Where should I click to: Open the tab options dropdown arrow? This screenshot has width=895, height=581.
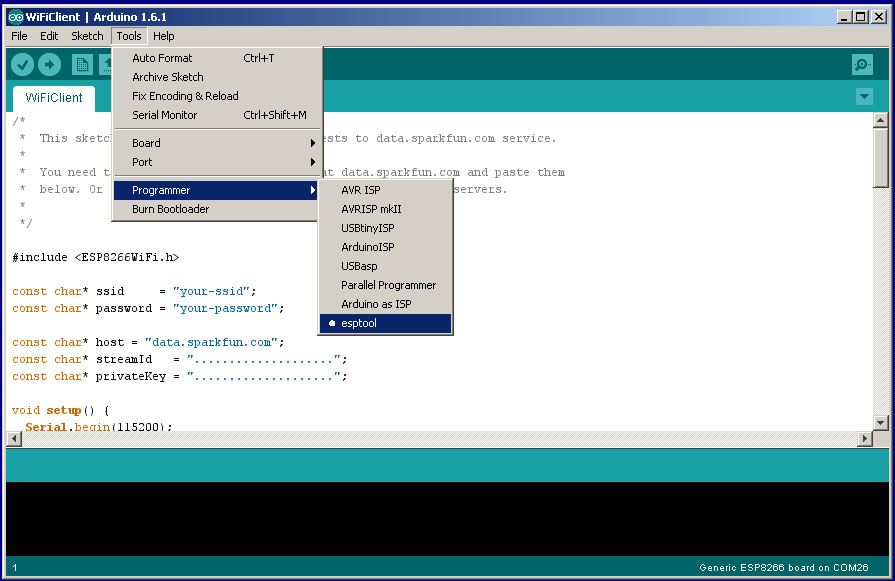click(x=864, y=96)
